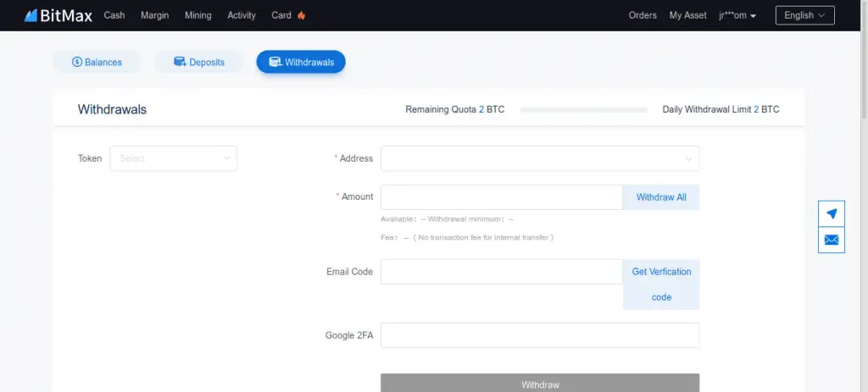Open My Asset page
The width and height of the screenshot is (868, 392).
[688, 15]
